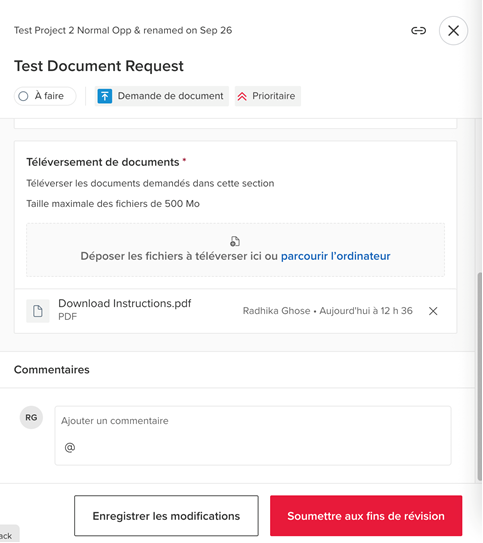
Task: Click Taille maximale des fichiers text
Action: (113, 204)
